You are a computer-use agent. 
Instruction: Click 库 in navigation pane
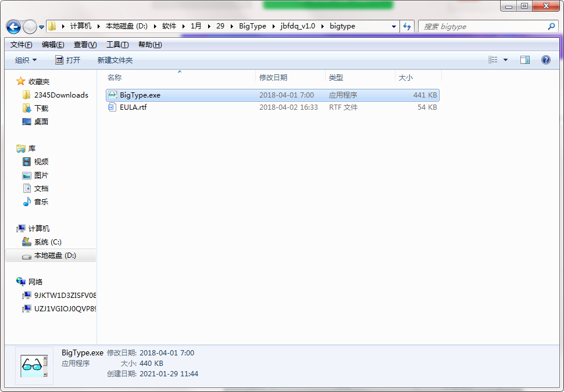(x=32, y=148)
